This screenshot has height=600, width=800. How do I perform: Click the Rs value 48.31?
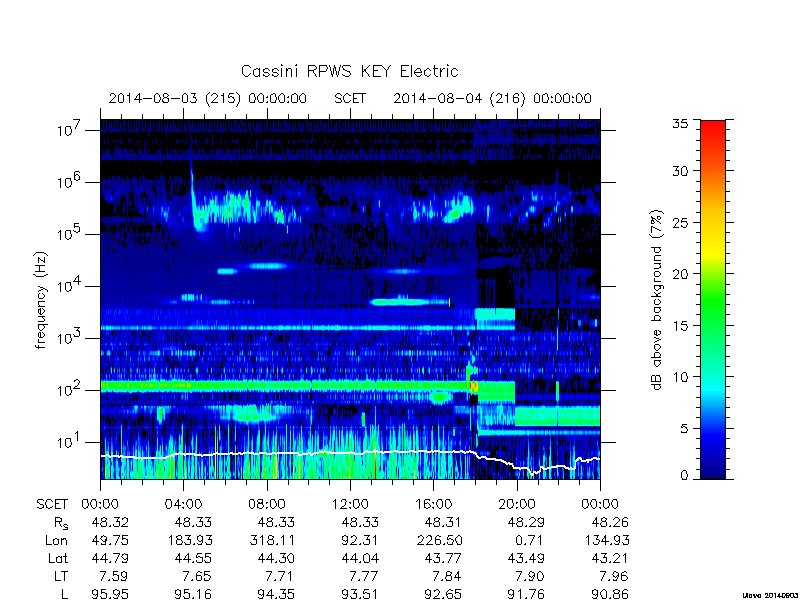click(x=442, y=522)
